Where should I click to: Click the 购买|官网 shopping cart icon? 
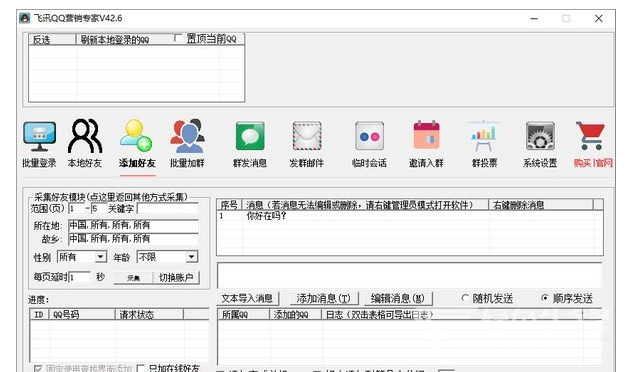click(591, 136)
